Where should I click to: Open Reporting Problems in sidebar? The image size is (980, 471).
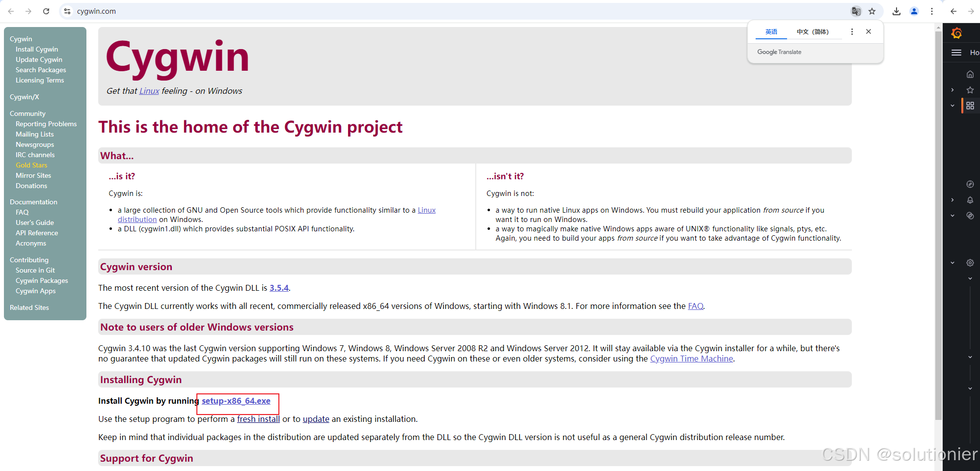(46, 124)
